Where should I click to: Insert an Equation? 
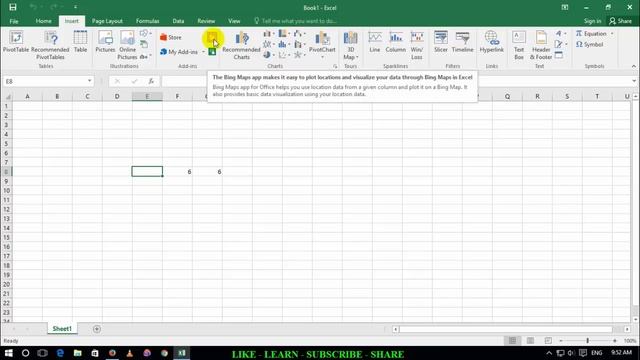point(591,33)
